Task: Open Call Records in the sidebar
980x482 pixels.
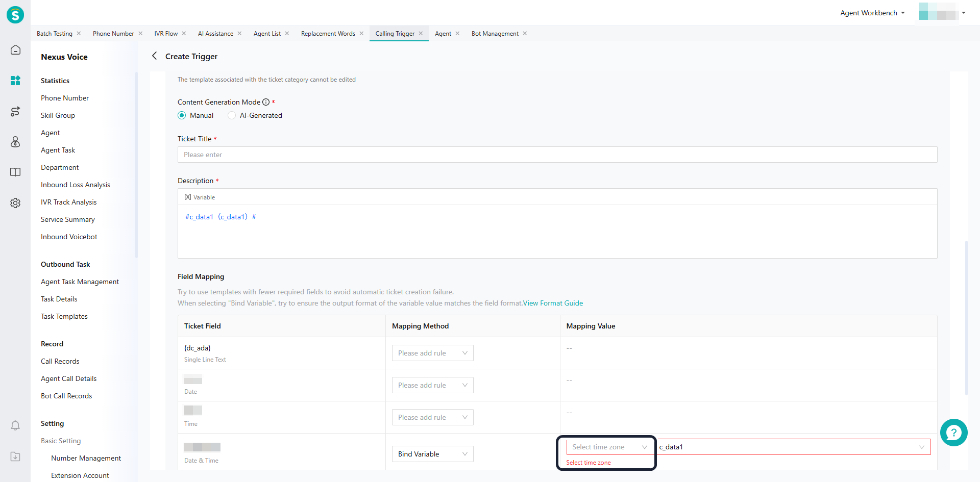Action: coord(60,361)
